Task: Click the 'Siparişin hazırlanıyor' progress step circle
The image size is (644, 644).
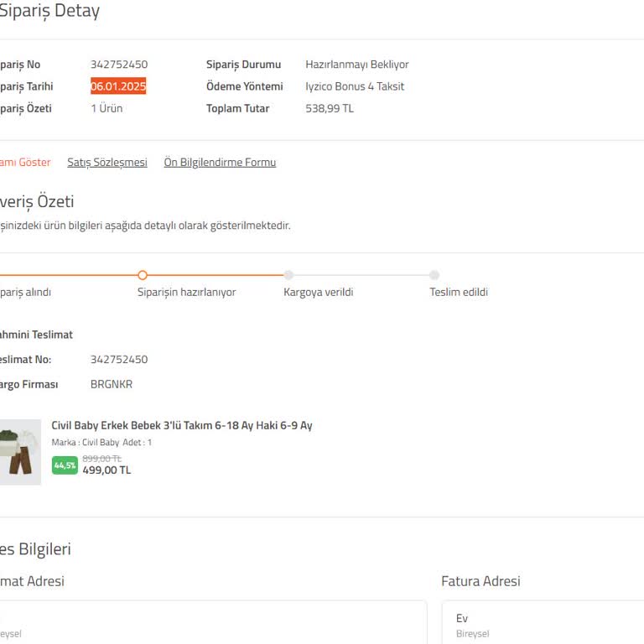Action: pyautogui.click(x=143, y=275)
